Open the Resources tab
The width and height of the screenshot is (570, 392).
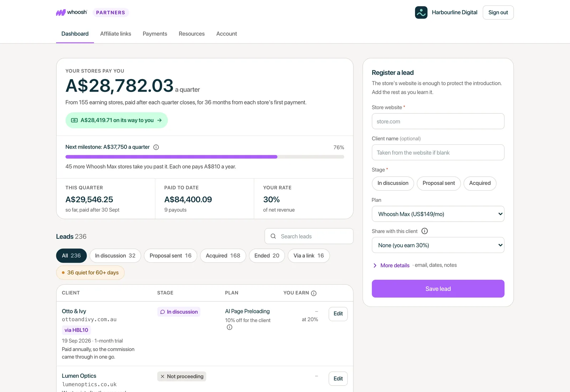(x=192, y=34)
